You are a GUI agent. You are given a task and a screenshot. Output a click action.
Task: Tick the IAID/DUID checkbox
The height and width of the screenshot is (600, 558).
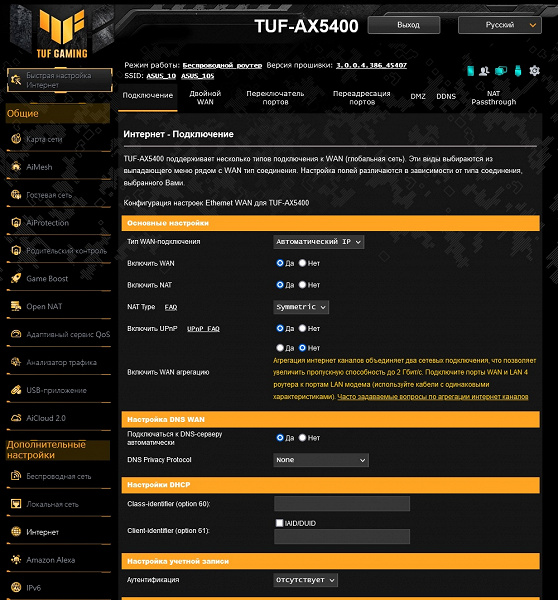[279, 523]
